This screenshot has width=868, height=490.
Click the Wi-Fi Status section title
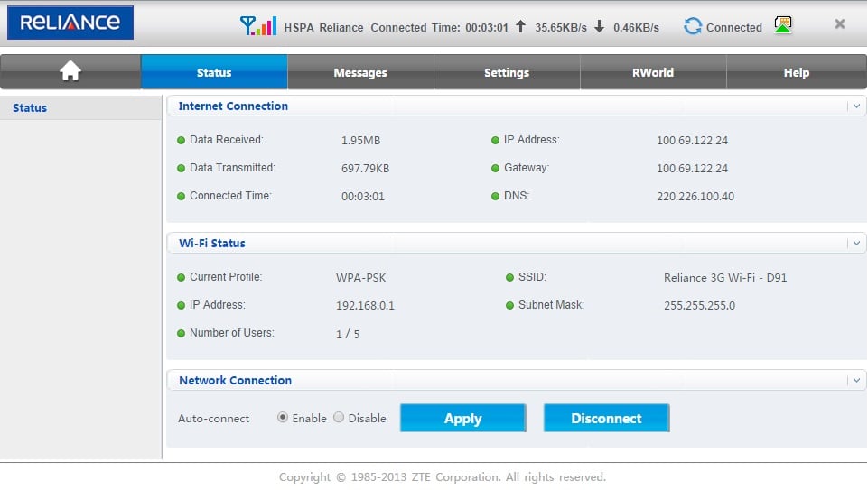tap(212, 244)
